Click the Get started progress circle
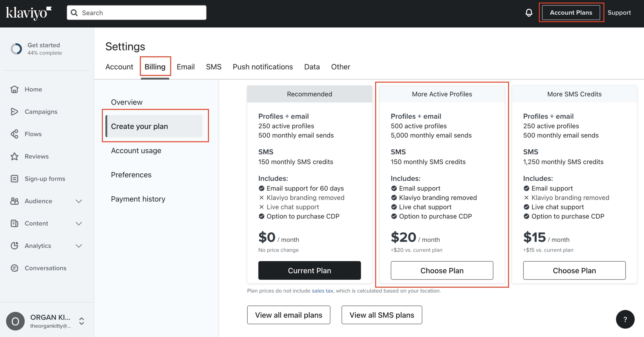Image resolution: width=644 pixels, height=337 pixels. tap(16, 49)
